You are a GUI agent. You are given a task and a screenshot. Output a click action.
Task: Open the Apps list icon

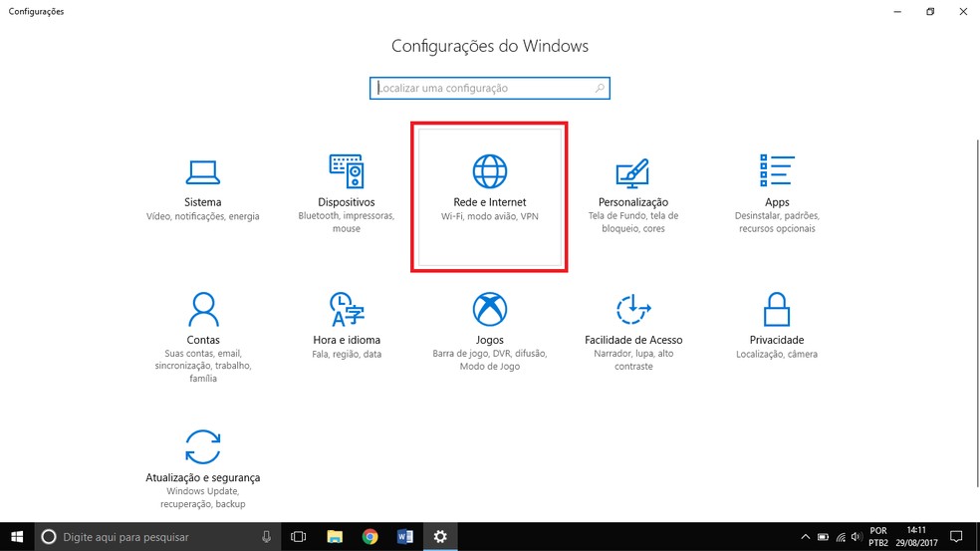click(777, 170)
